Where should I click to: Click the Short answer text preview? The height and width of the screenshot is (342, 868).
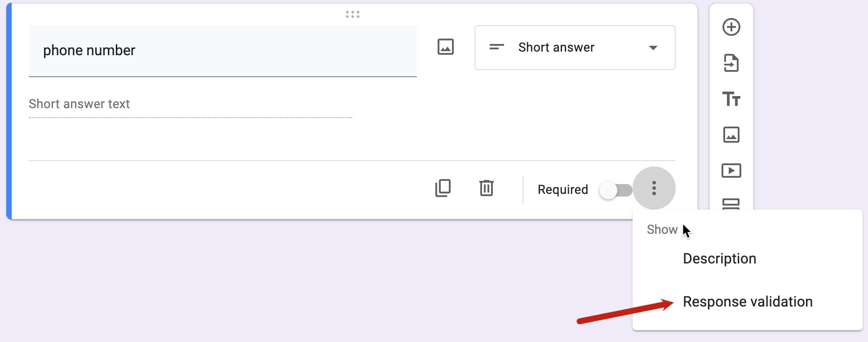click(80, 104)
